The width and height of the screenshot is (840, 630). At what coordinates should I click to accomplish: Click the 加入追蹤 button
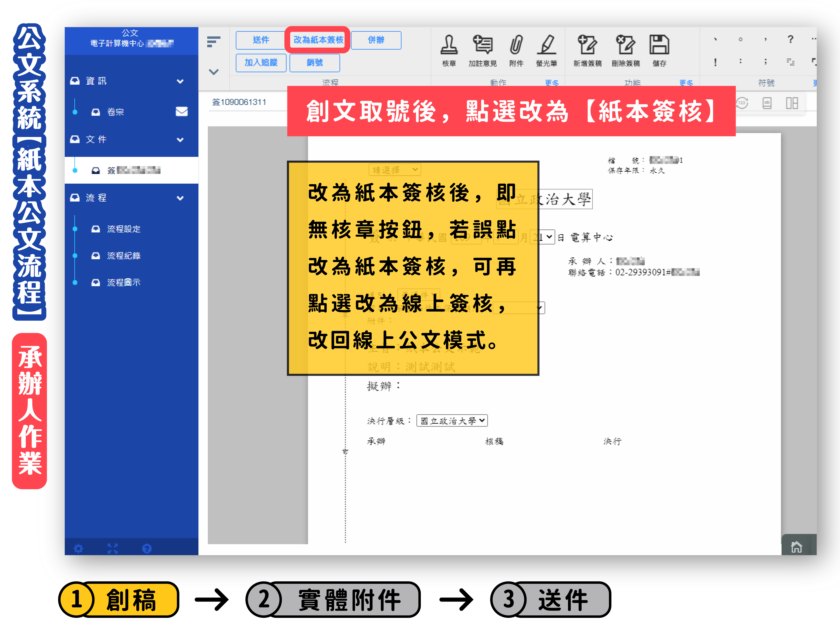pyautogui.click(x=261, y=63)
